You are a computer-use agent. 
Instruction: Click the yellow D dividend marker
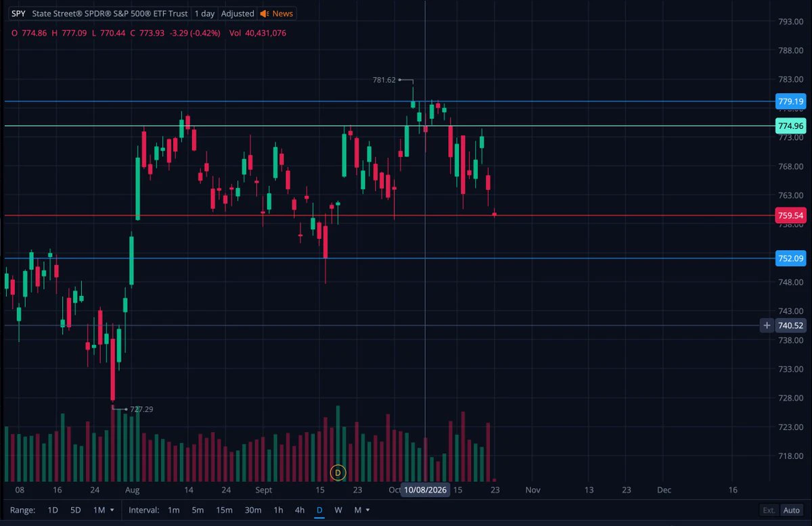pos(338,473)
